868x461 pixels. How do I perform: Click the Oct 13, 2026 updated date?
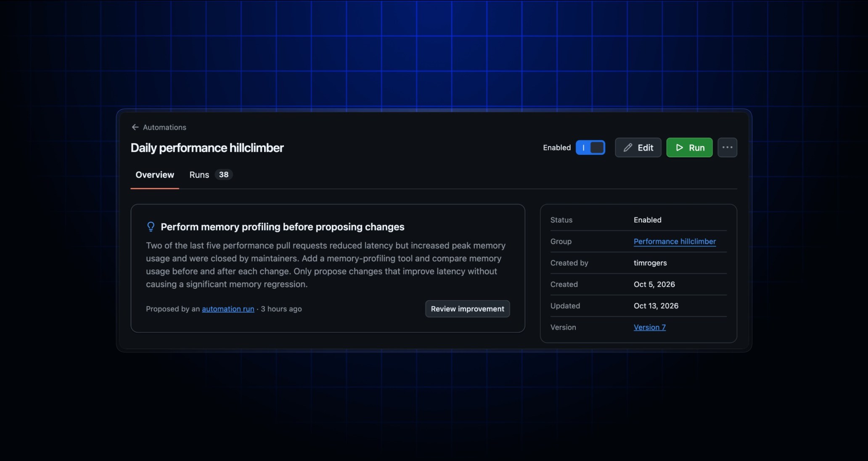click(656, 306)
